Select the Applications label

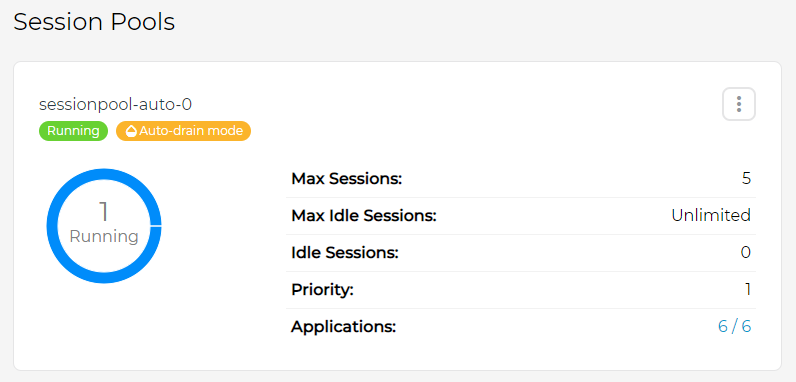(x=343, y=327)
